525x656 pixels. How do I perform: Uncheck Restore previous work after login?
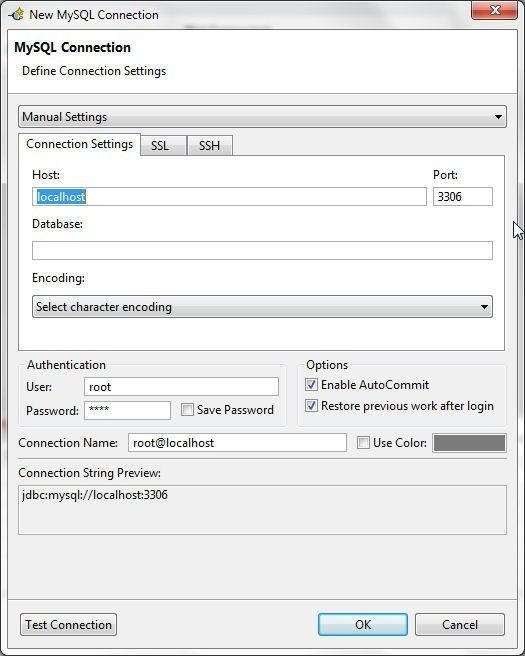tap(311, 405)
